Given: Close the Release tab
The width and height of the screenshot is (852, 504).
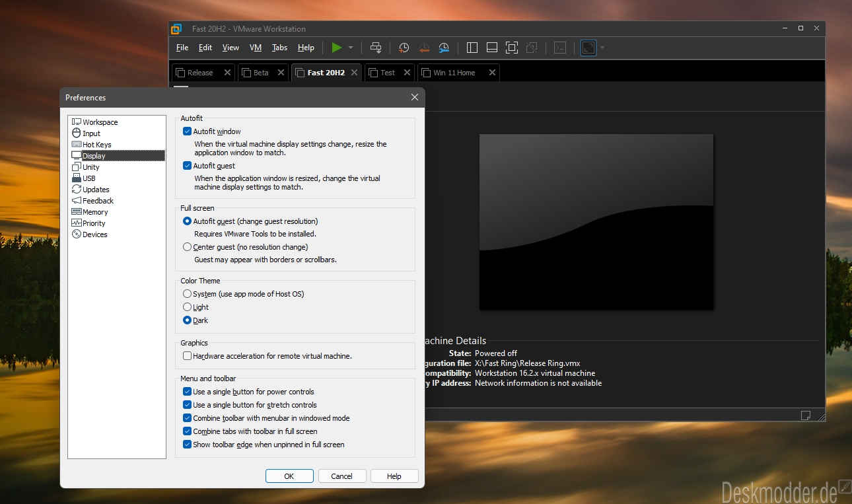Looking at the screenshot, I should coord(228,73).
